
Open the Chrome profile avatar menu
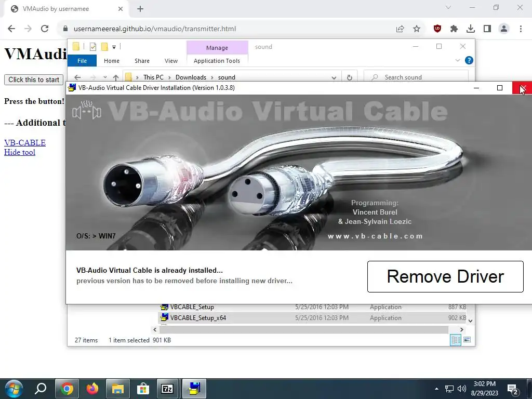pos(504,29)
